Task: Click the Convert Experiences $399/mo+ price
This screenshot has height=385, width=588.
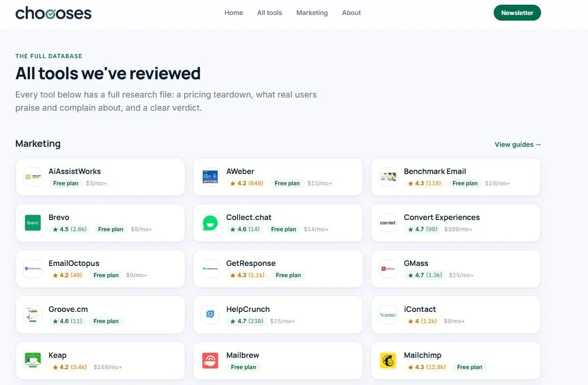Action: pos(459,229)
